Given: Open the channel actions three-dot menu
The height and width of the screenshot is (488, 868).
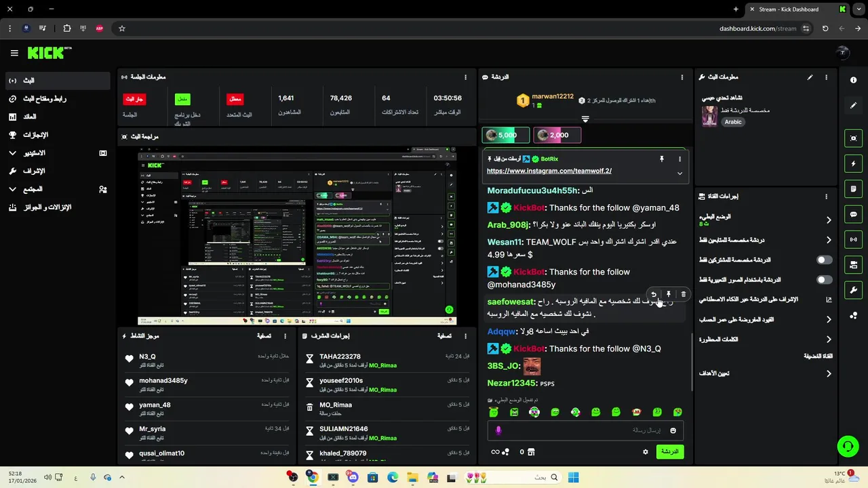Looking at the screenshot, I should click(x=826, y=197).
